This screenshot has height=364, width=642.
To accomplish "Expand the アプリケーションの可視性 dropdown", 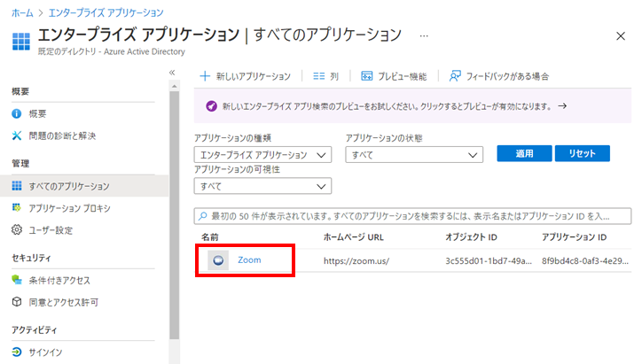I will tap(262, 186).
